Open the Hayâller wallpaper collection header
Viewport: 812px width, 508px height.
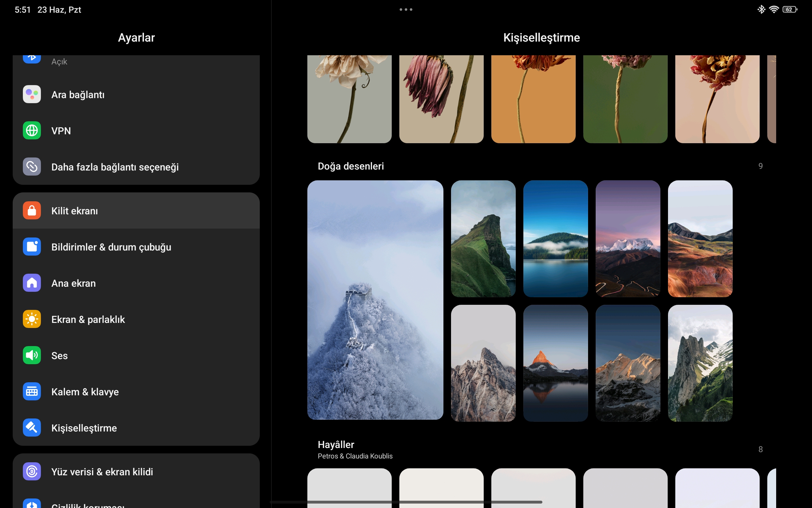(x=336, y=444)
